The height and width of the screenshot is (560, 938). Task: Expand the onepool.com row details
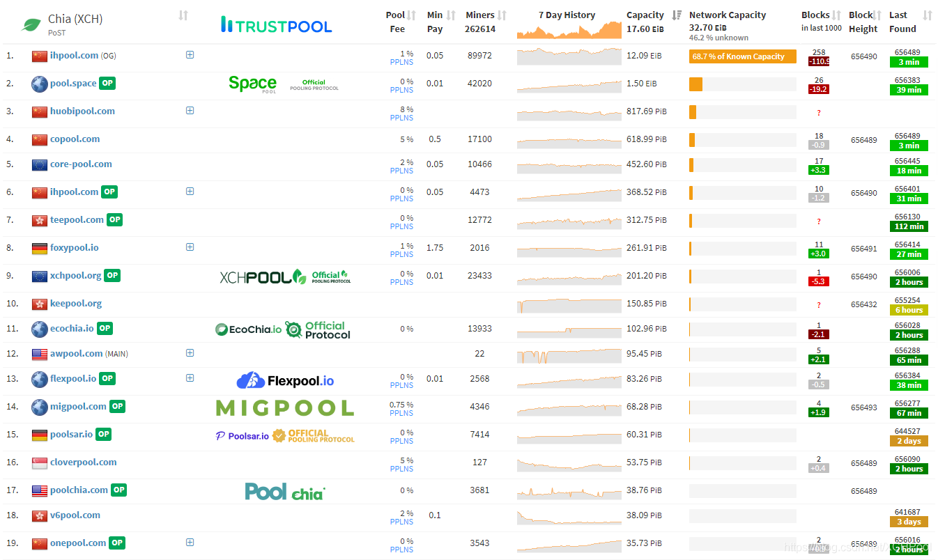(190, 542)
